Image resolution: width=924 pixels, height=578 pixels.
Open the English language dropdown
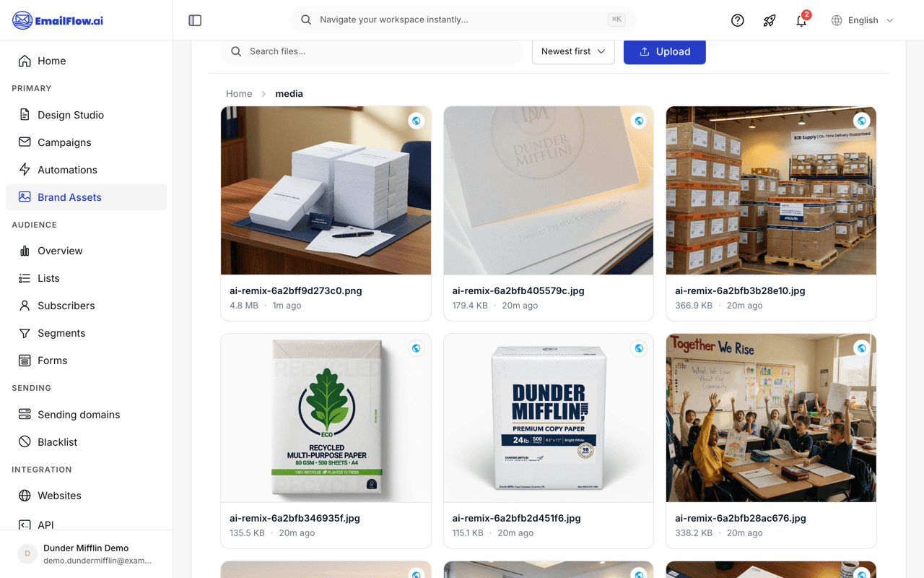pyautogui.click(x=863, y=20)
